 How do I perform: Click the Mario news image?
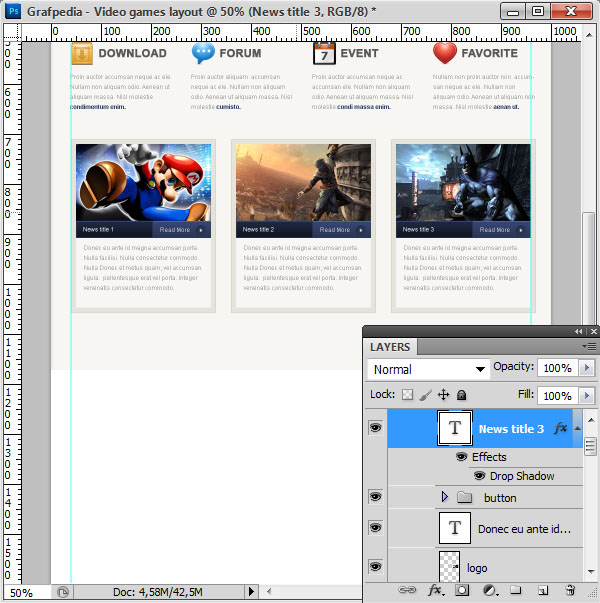pyautogui.click(x=143, y=183)
